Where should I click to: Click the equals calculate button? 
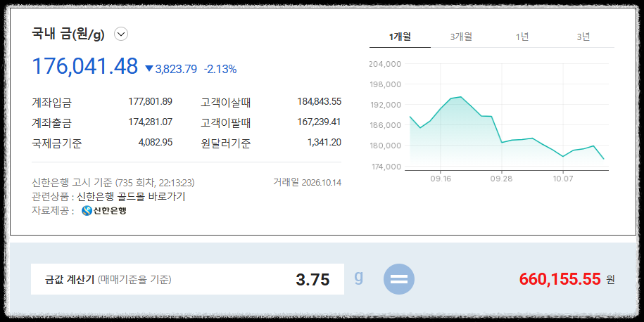coord(399,279)
